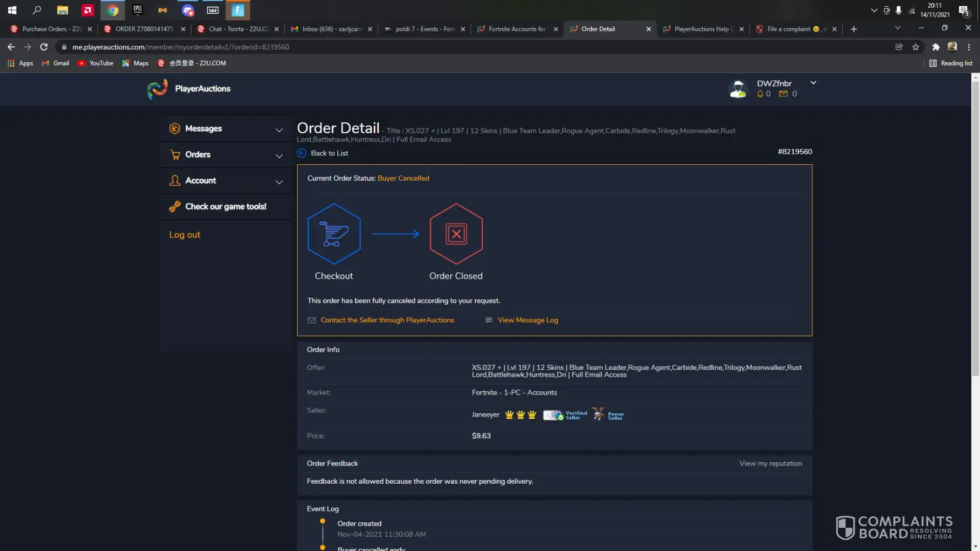
Task: Open the mail envelope icon in header
Action: (x=783, y=94)
